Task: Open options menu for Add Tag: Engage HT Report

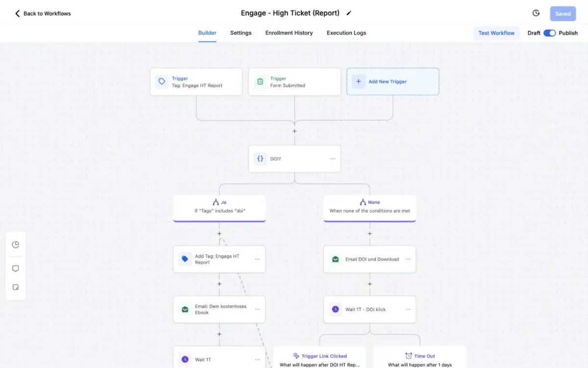Action: (x=257, y=259)
